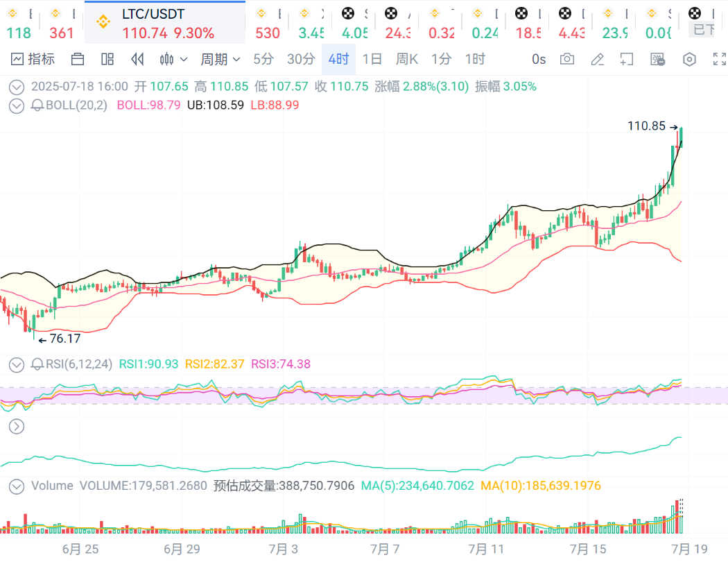Image resolution: width=728 pixels, height=562 pixels.
Task: Open the ticker tab showing 23.9
Action: 615,23
